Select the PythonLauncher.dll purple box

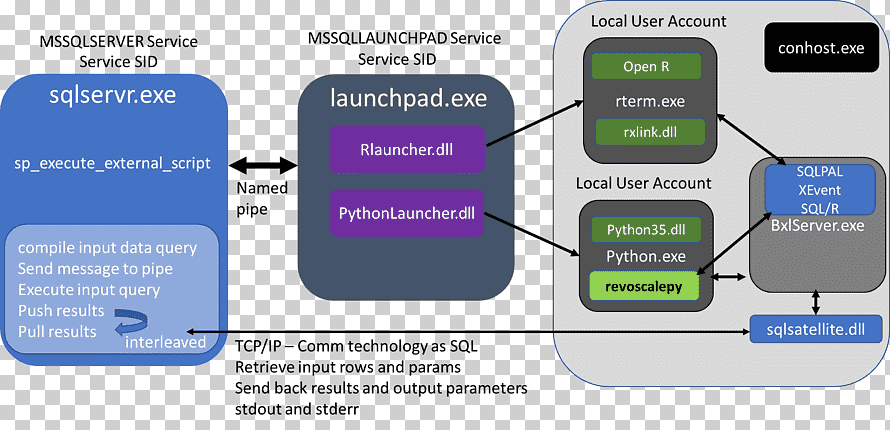tap(406, 214)
